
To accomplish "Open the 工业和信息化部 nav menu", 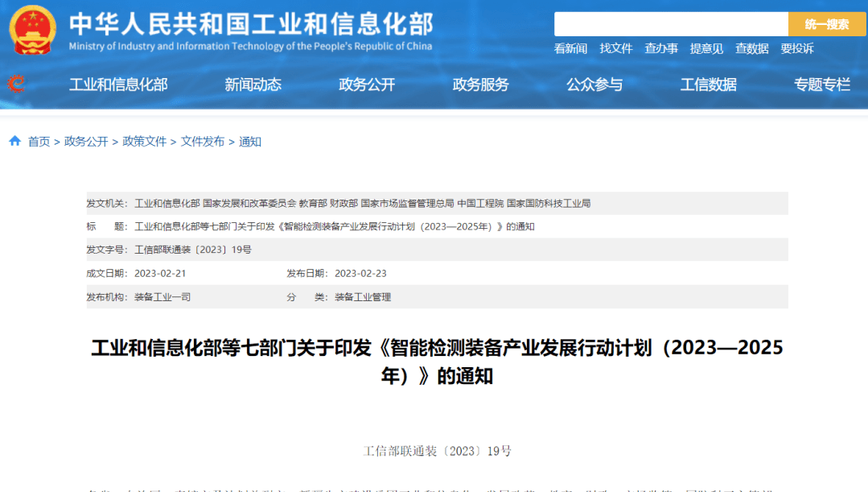I will pos(118,85).
